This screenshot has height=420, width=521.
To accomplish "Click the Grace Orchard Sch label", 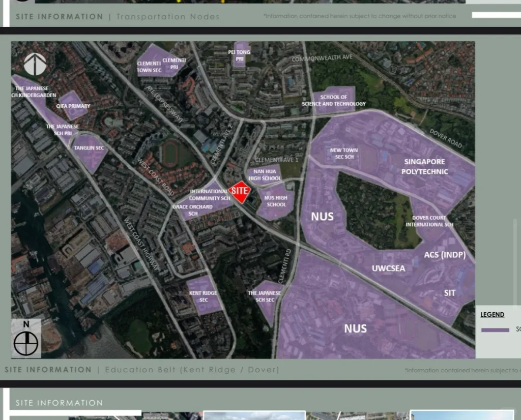I will pos(192,210).
